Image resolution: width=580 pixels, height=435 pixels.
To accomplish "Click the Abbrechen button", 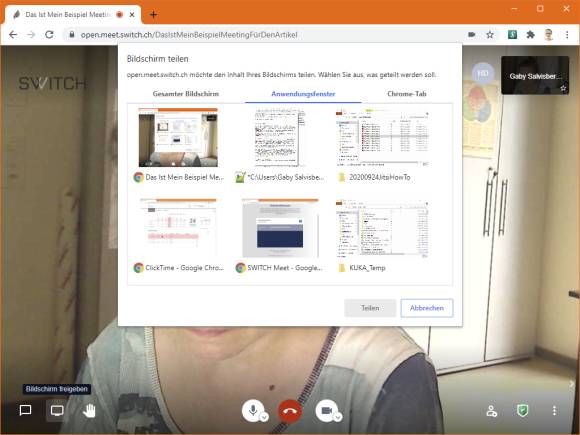I will (x=426, y=308).
